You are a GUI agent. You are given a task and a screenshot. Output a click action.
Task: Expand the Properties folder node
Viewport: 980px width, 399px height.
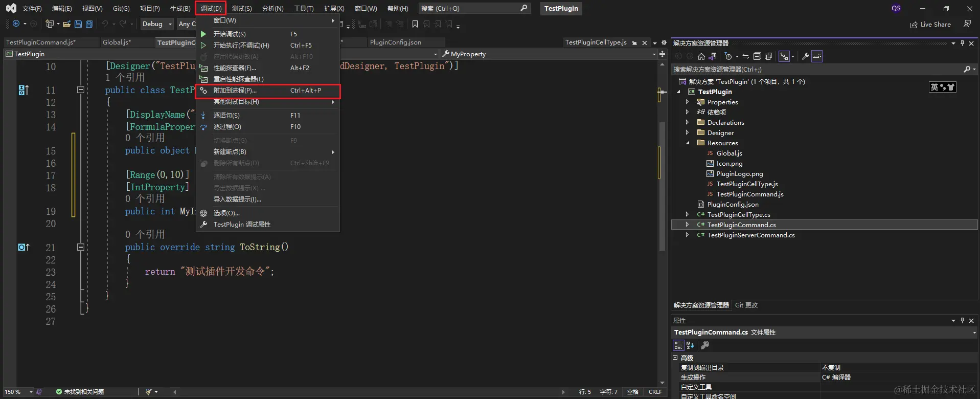[688, 102]
